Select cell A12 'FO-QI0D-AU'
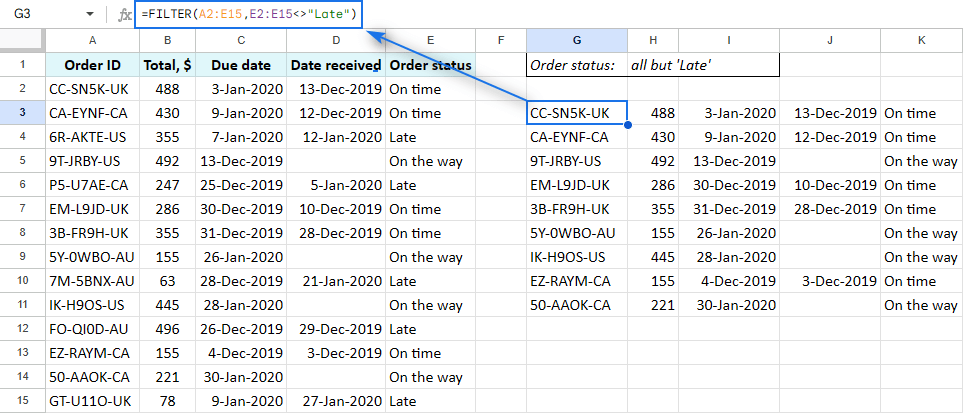 click(92, 329)
